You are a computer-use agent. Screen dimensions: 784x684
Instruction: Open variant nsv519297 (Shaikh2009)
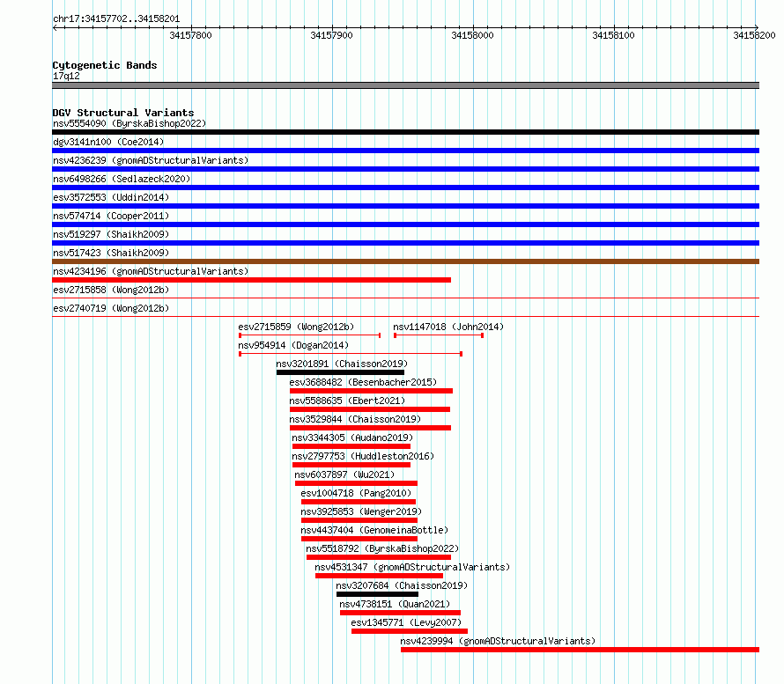click(111, 234)
